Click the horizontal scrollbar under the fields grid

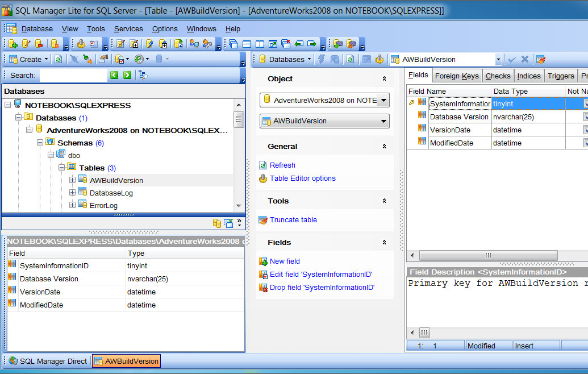click(488, 255)
